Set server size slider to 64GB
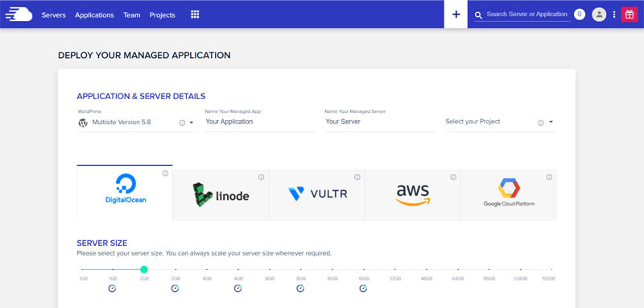Viewport: 644px width, 308px height. click(458, 270)
